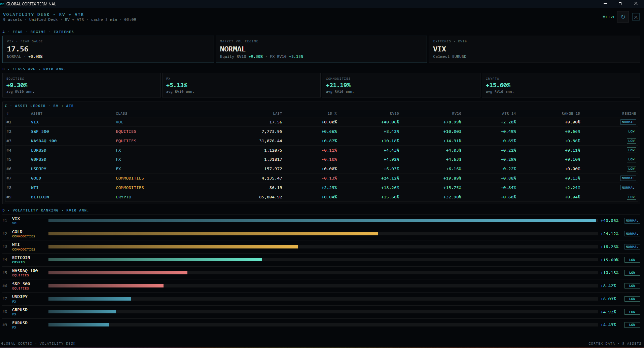Image resolution: width=644 pixels, height=348 pixels.
Task: Select the Extremes RV10 card
Action: coord(534,49)
